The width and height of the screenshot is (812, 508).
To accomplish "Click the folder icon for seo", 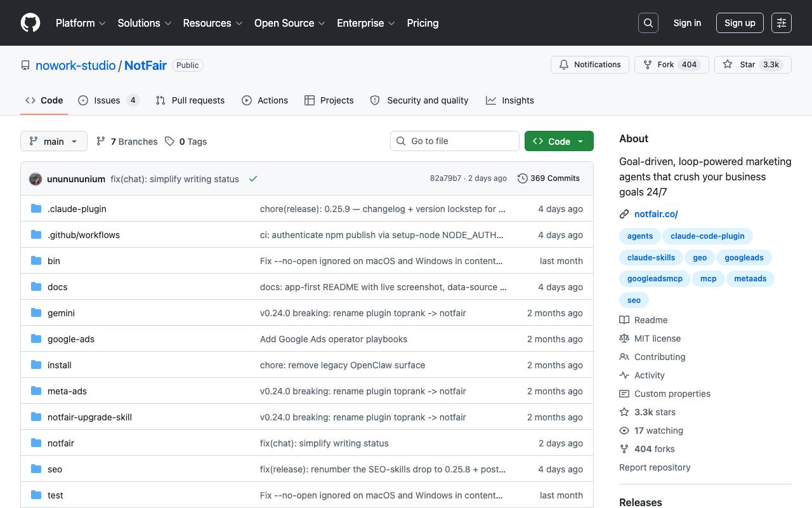I will point(36,469).
